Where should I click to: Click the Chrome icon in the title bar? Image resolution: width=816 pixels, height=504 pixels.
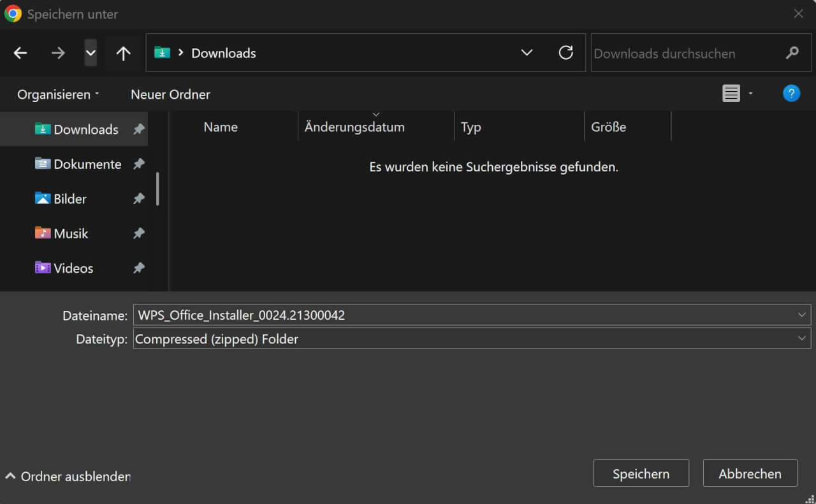pos(11,13)
